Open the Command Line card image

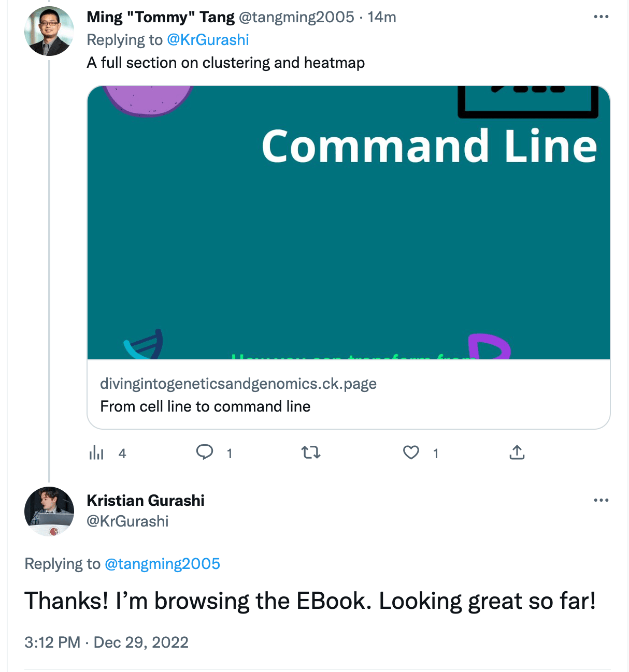(349, 223)
